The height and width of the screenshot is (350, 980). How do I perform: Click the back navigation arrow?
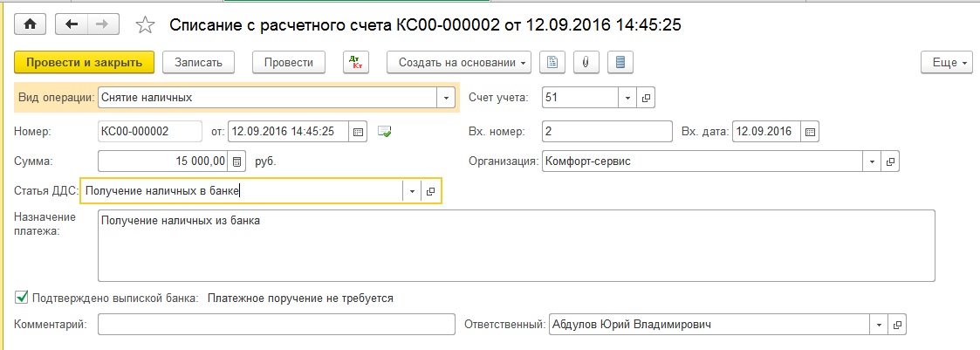(72, 25)
